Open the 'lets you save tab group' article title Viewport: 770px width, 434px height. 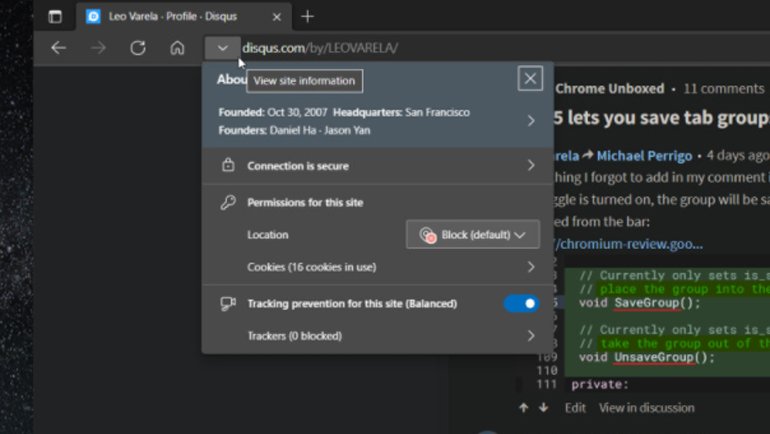(x=661, y=118)
